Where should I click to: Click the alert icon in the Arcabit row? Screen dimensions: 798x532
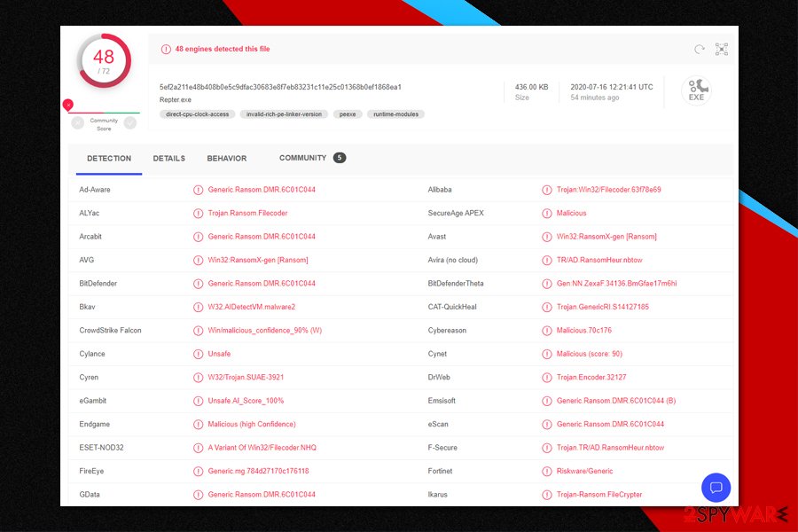click(x=198, y=237)
